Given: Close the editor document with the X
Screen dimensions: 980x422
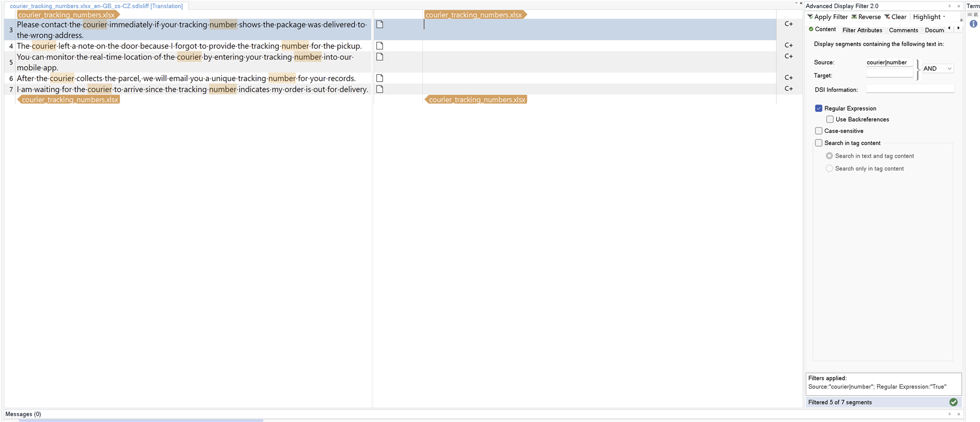Looking at the screenshot, I should point(801,3).
